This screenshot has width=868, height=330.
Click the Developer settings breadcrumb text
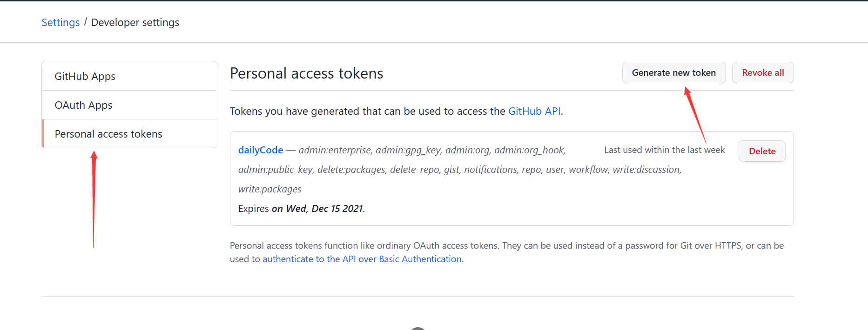(135, 22)
